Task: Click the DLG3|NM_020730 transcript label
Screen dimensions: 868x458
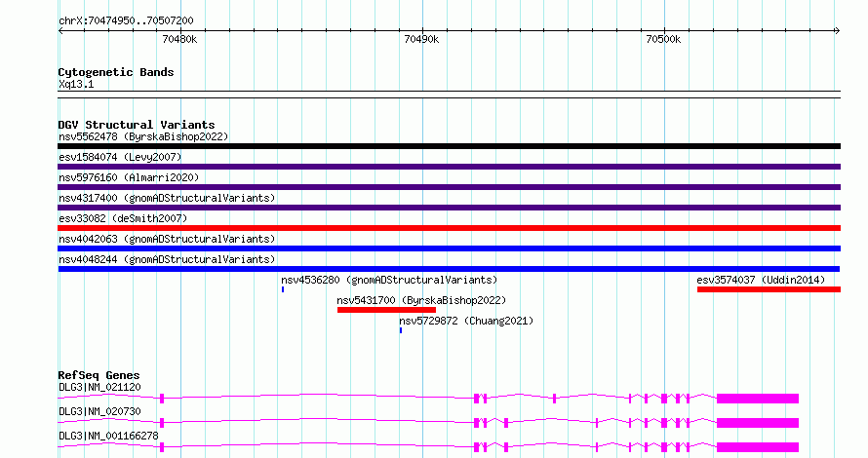Action: click(99, 411)
